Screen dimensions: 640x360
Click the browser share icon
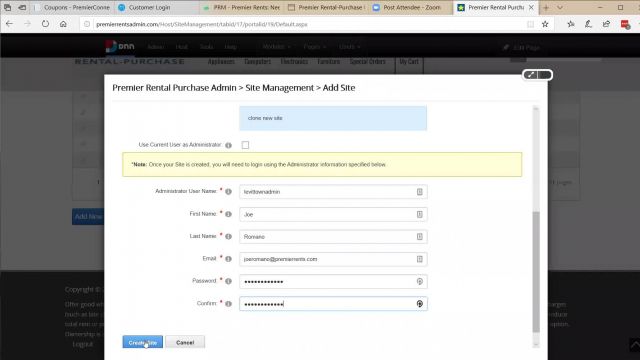click(x=607, y=24)
